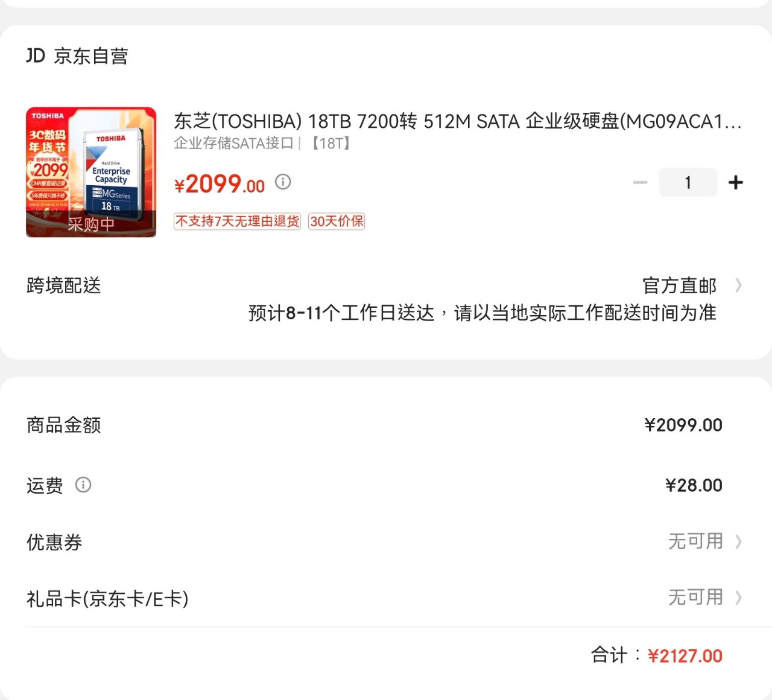The height and width of the screenshot is (700, 772).
Task: Tap the 不支持7天无理由退货 tag
Action: point(237,221)
